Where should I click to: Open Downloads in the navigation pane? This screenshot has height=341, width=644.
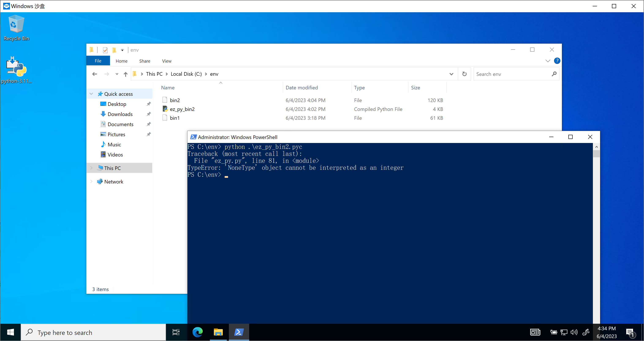pos(120,114)
